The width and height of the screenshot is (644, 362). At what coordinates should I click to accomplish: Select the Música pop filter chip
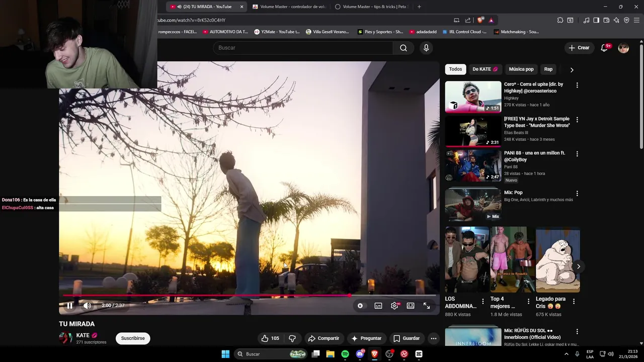(x=521, y=69)
